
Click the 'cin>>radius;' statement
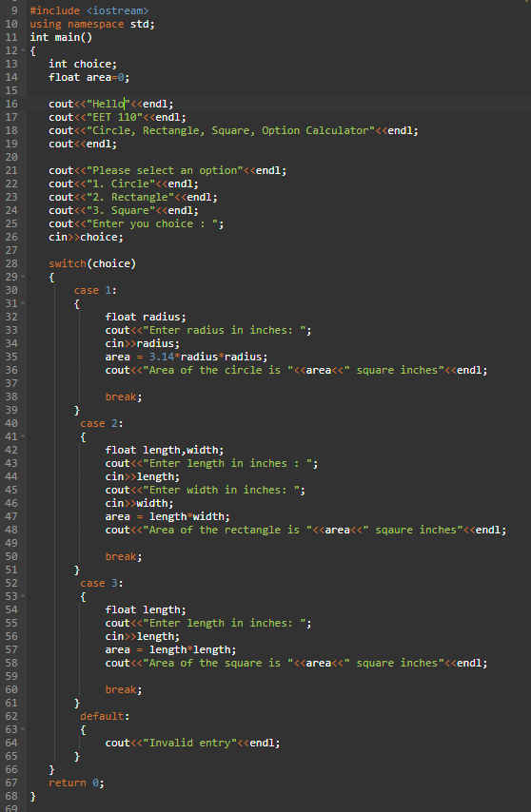143,344
